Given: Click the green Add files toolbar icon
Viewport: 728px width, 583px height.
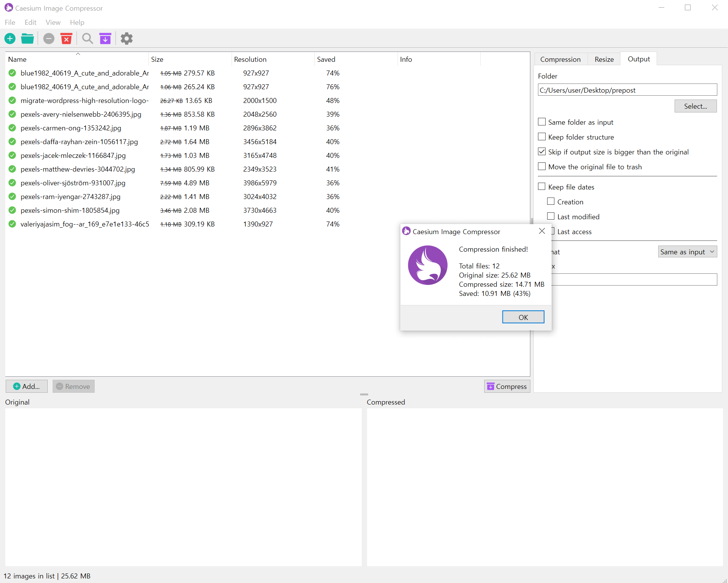Looking at the screenshot, I should coord(10,39).
